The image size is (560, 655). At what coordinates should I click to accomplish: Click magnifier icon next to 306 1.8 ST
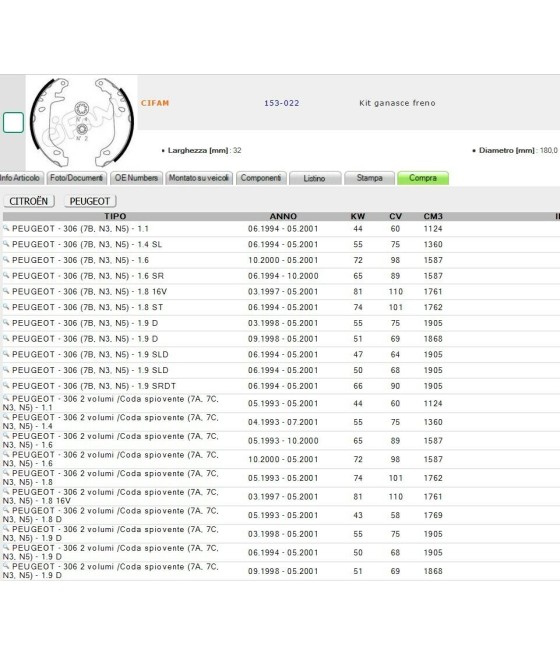(x=6, y=307)
